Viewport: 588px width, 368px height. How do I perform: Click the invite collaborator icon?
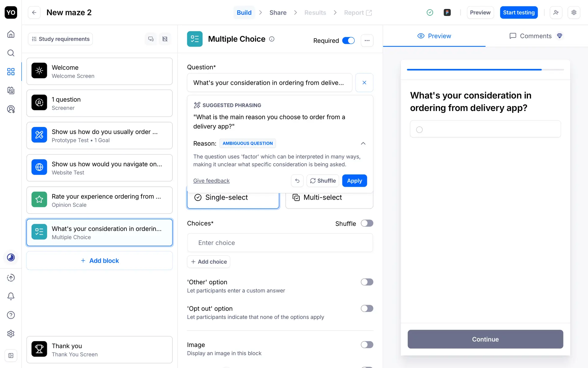(556, 13)
